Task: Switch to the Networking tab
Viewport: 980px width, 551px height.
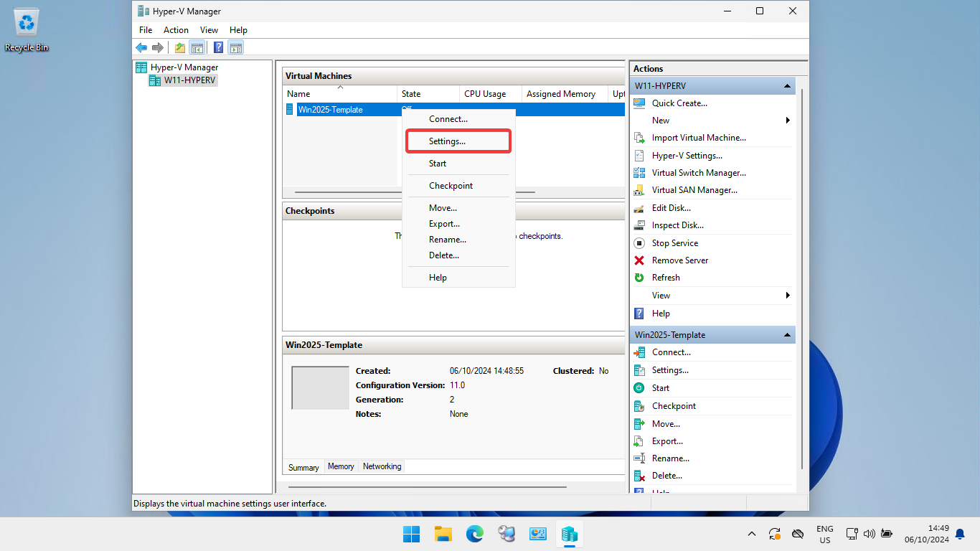Action: pos(382,466)
